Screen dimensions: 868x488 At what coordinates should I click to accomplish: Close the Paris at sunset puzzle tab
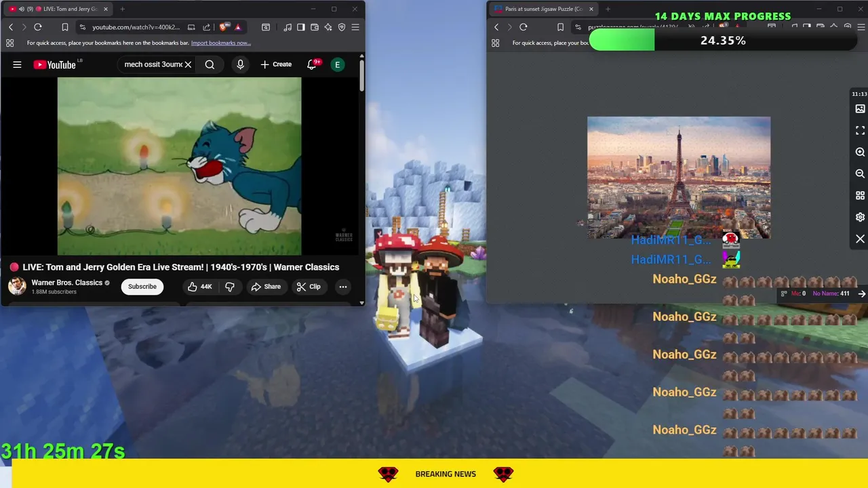(x=591, y=9)
